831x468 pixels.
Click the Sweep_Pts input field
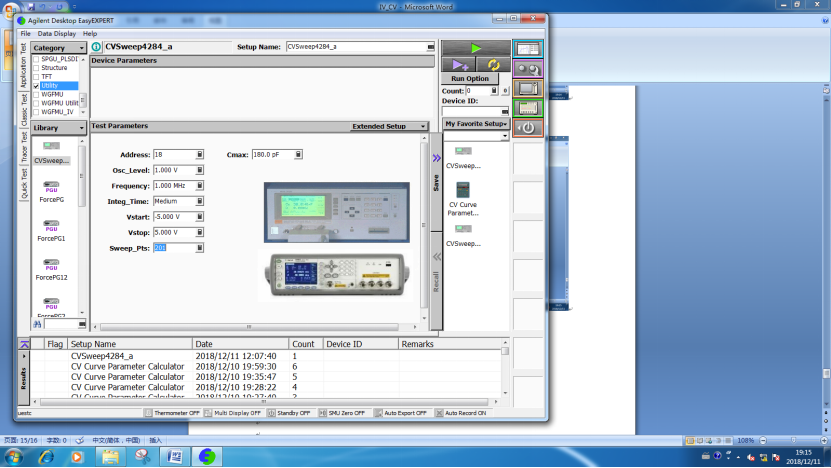(x=174, y=248)
